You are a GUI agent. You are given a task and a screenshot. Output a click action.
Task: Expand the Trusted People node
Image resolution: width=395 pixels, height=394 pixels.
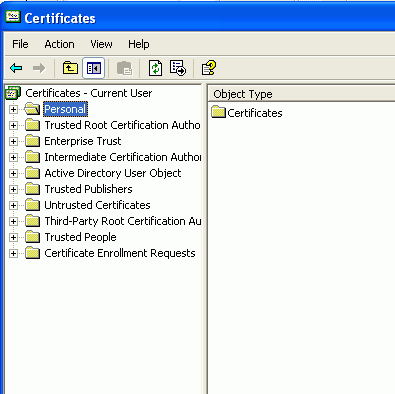(13, 237)
